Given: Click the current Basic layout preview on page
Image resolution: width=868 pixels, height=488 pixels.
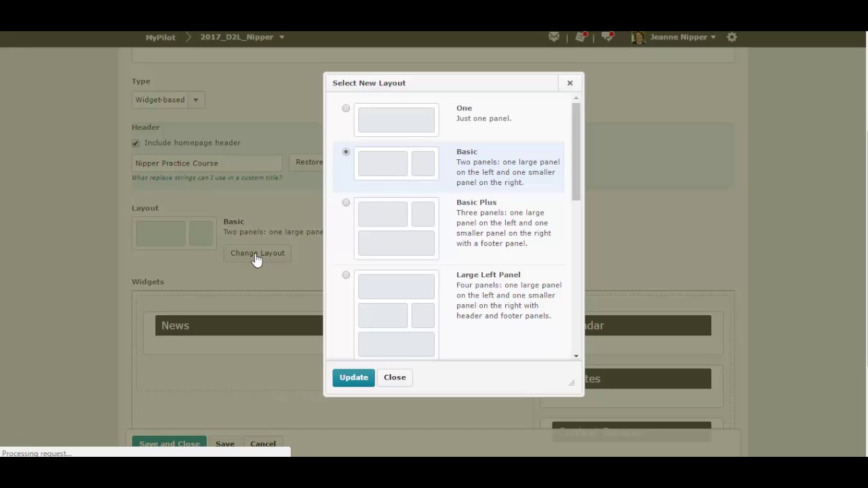Looking at the screenshot, I should (174, 234).
